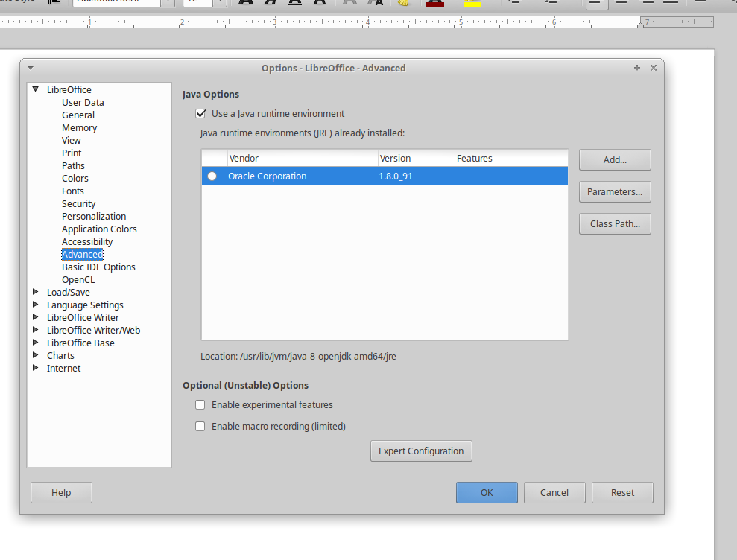This screenshot has height=560, width=737.
Task: Open the View settings page
Action: point(71,141)
